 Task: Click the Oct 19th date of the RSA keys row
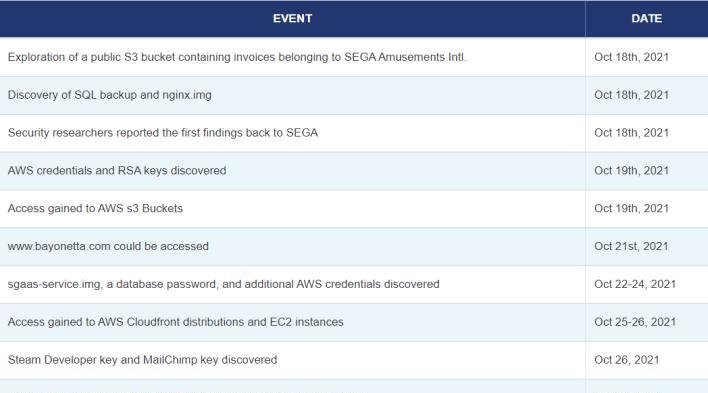(x=631, y=171)
